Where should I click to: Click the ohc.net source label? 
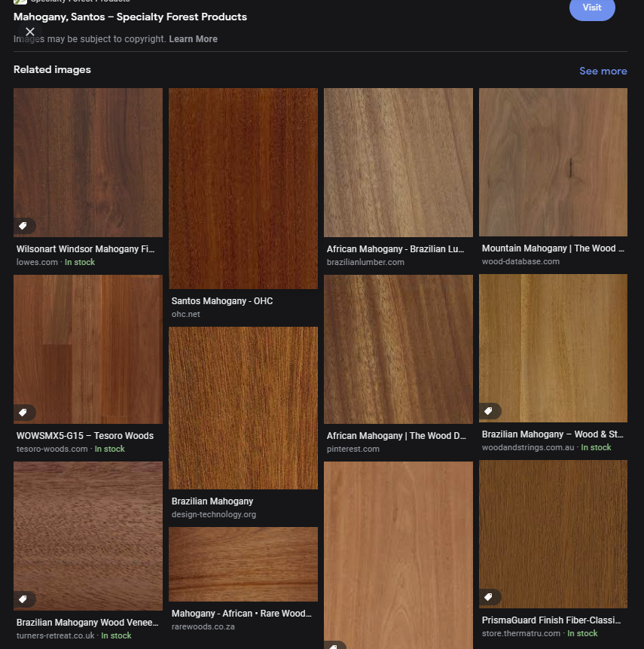tap(185, 314)
